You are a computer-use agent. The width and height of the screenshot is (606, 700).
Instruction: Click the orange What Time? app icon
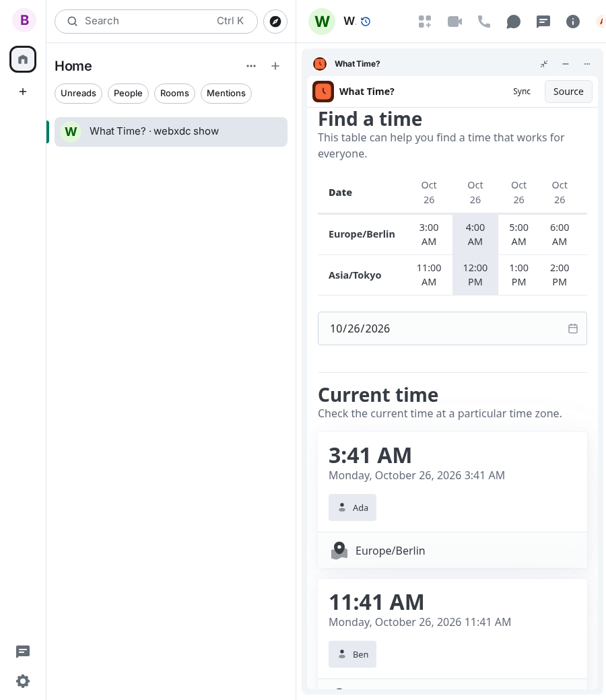pos(323,92)
